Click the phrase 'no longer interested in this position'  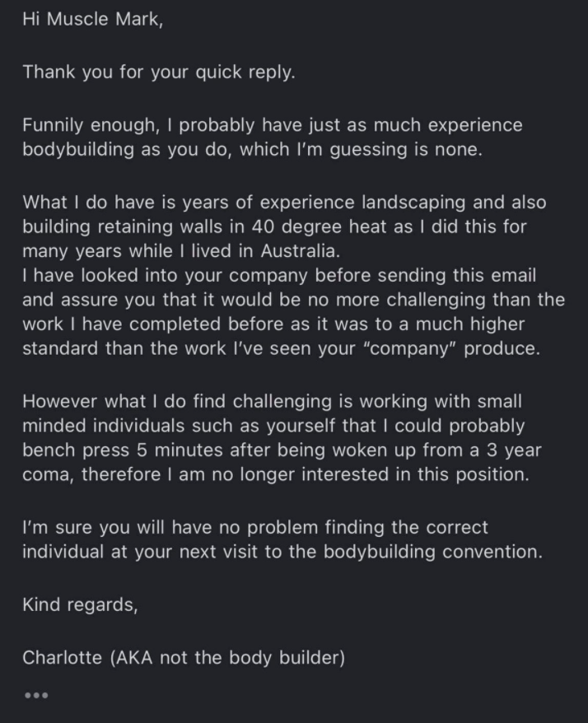click(x=371, y=474)
